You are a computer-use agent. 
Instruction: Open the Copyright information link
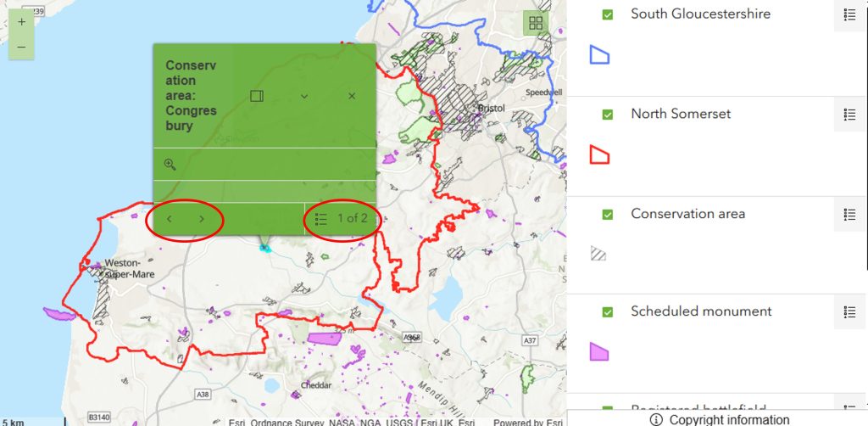720,419
